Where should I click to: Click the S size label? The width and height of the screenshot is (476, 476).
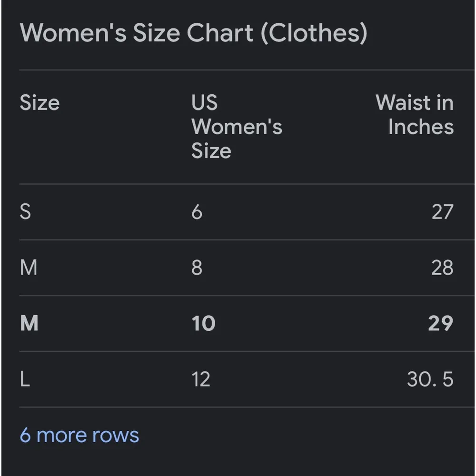pyautogui.click(x=24, y=212)
